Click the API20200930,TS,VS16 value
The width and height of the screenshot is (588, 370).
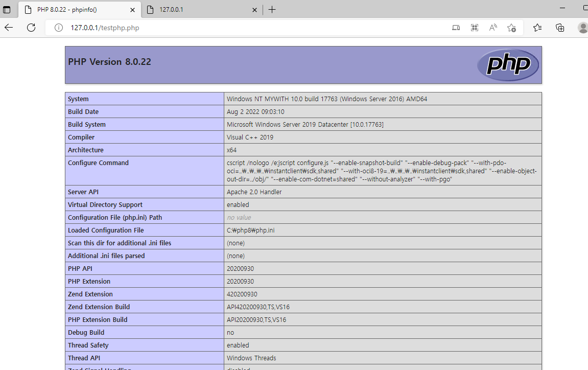point(256,320)
